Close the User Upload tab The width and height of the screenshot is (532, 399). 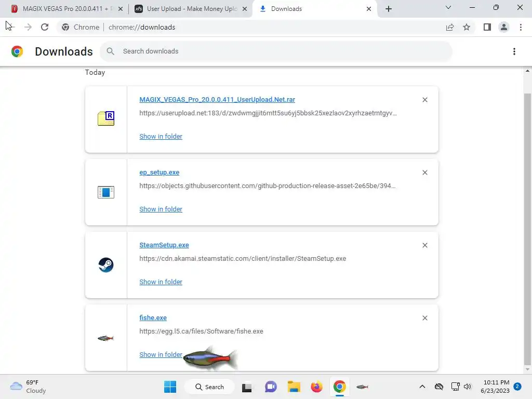point(245,9)
